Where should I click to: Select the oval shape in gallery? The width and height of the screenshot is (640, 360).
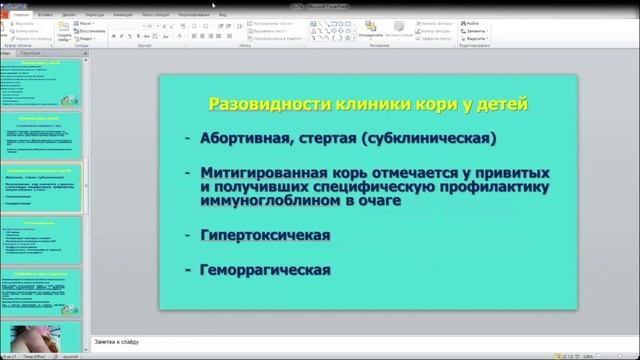341,24
